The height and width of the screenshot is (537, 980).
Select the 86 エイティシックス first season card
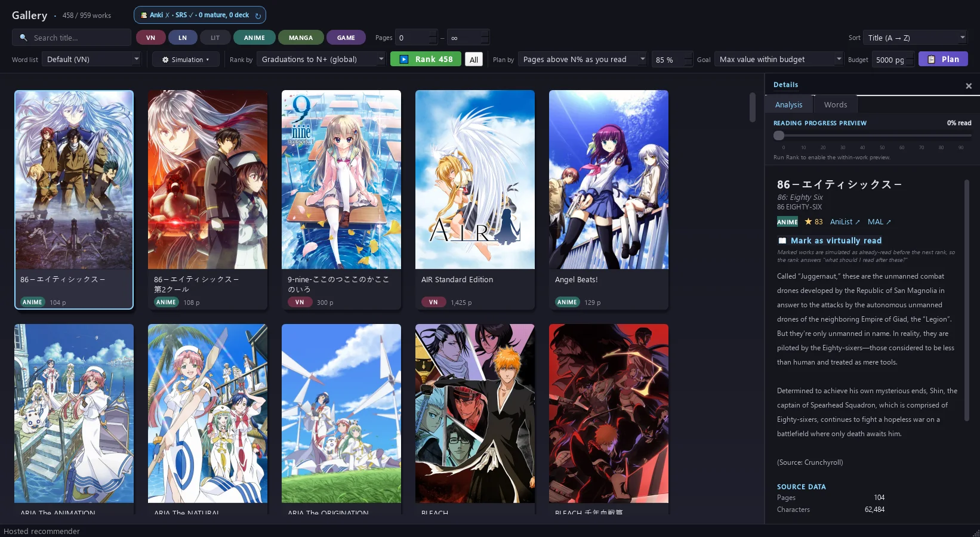pos(74,200)
